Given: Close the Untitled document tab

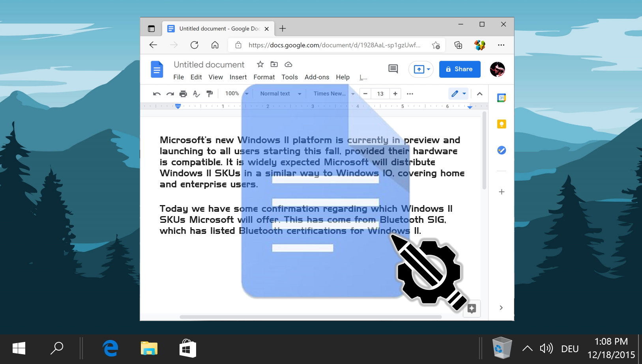Looking at the screenshot, I should pyautogui.click(x=267, y=29).
